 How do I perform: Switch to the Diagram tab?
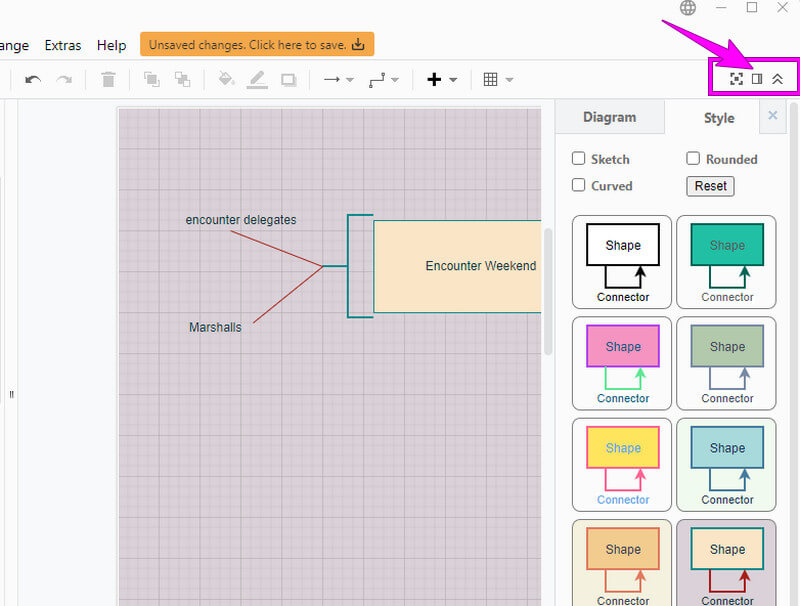coord(609,117)
